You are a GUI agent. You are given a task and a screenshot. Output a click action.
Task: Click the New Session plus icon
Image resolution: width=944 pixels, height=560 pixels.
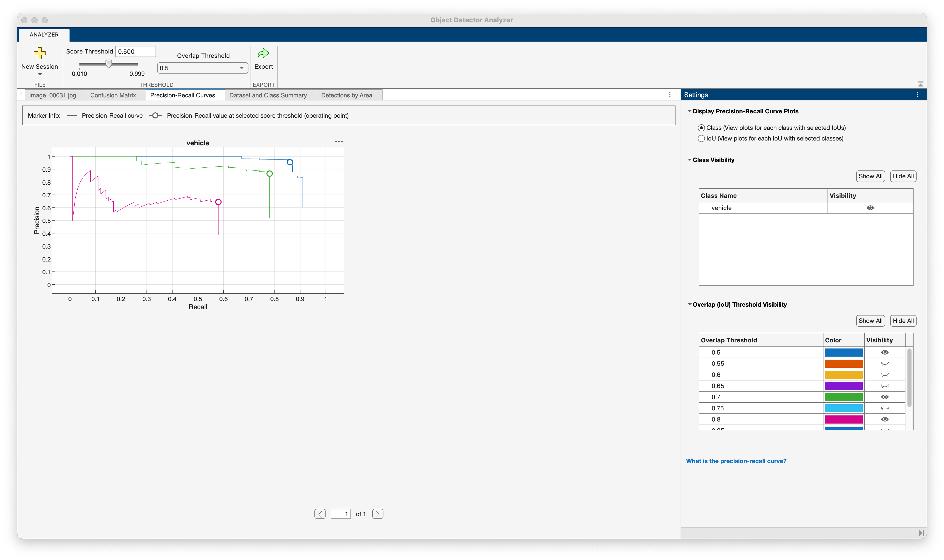[x=40, y=53]
